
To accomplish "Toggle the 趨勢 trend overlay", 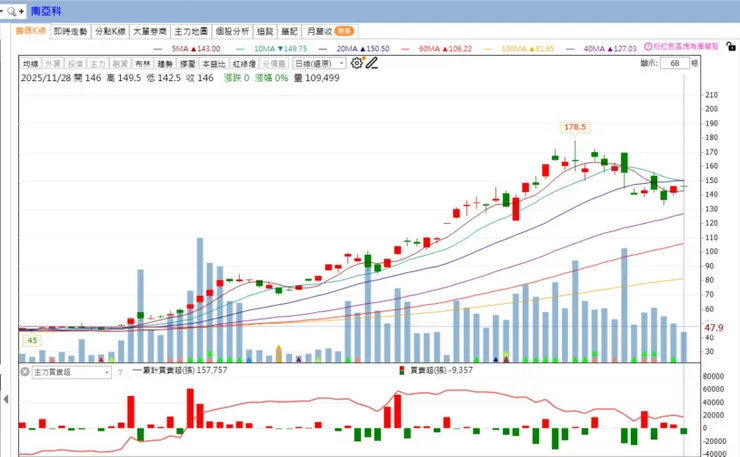I will click(x=165, y=63).
